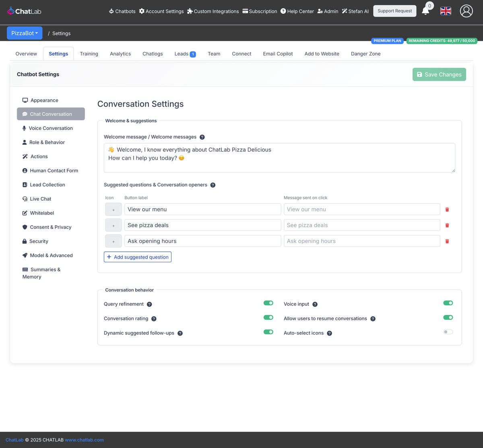This screenshot has height=448, width=483.
Task: Click the ChatLab logo icon
Action: pos(10,11)
